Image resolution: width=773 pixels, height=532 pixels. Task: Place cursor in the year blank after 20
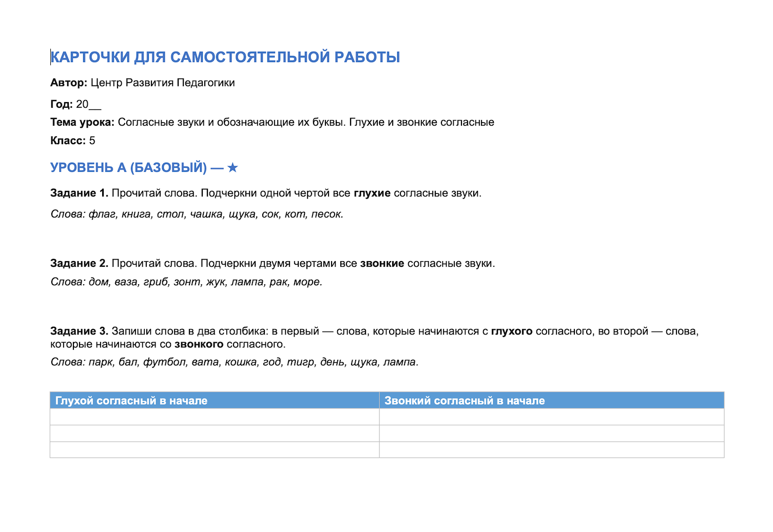[x=95, y=104]
